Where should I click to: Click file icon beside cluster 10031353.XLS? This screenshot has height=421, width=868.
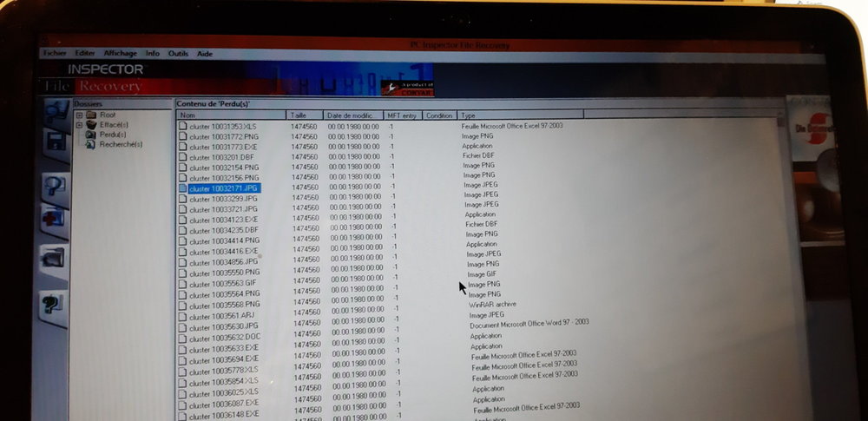pos(182,126)
